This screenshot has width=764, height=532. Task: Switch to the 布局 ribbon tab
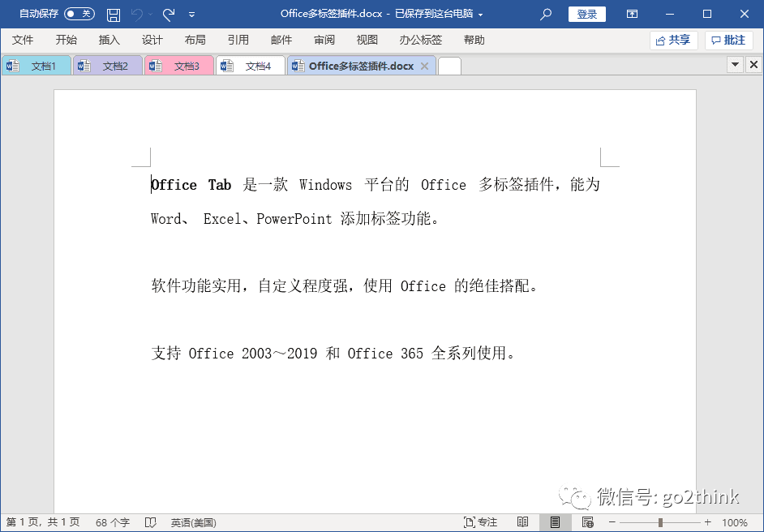[x=195, y=40]
